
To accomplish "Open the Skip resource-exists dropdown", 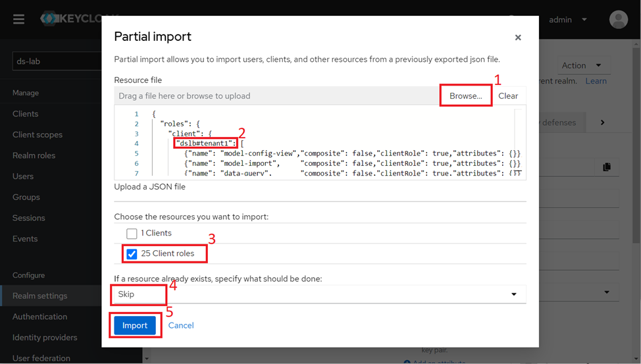I will pos(320,294).
